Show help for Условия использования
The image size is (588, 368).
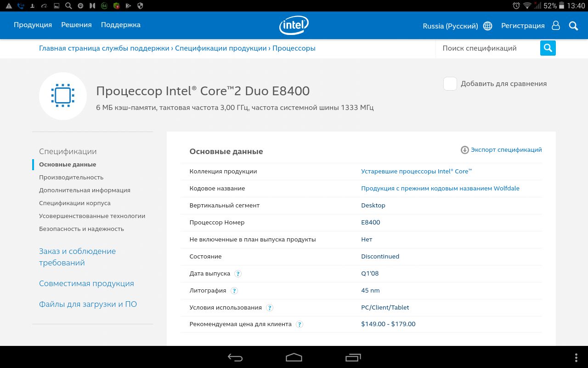(x=270, y=308)
